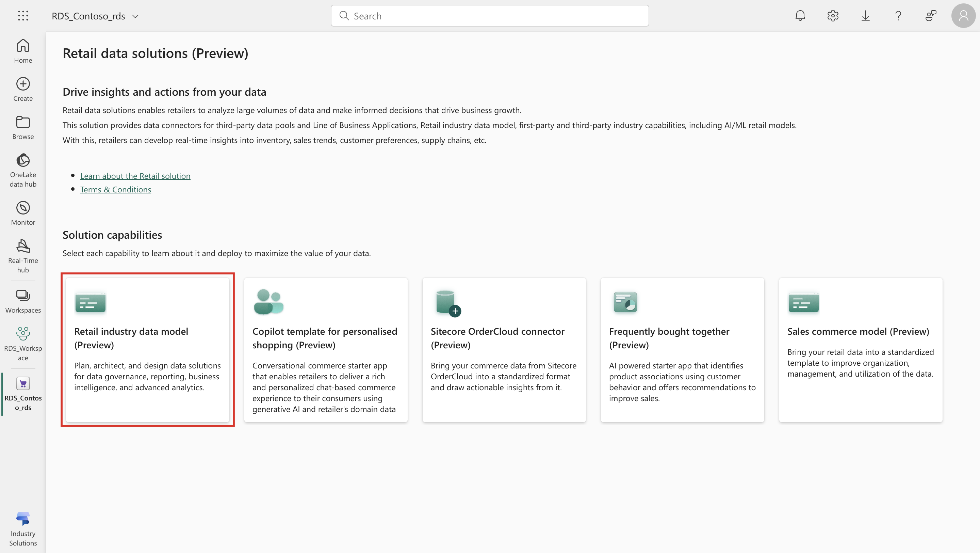Open the Copilot template for personalised shopping card
The image size is (980, 553).
pyautogui.click(x=326, y=350)
